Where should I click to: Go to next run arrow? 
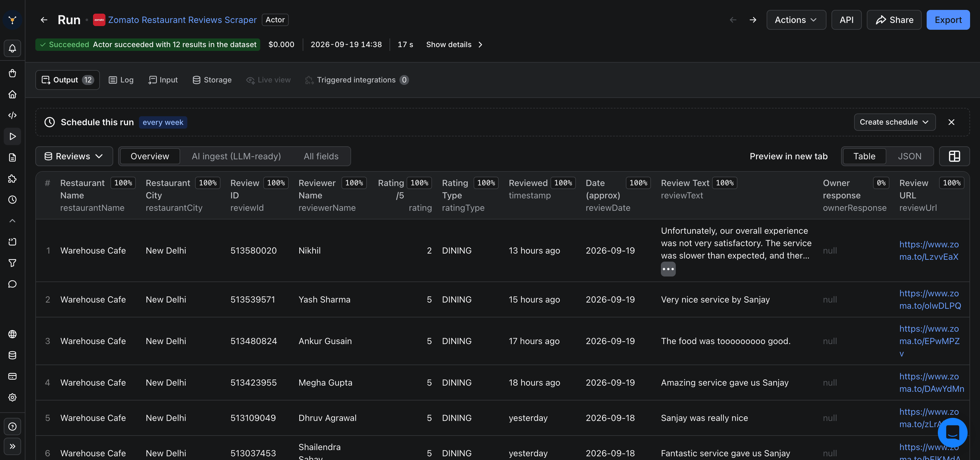coord(753,20)
